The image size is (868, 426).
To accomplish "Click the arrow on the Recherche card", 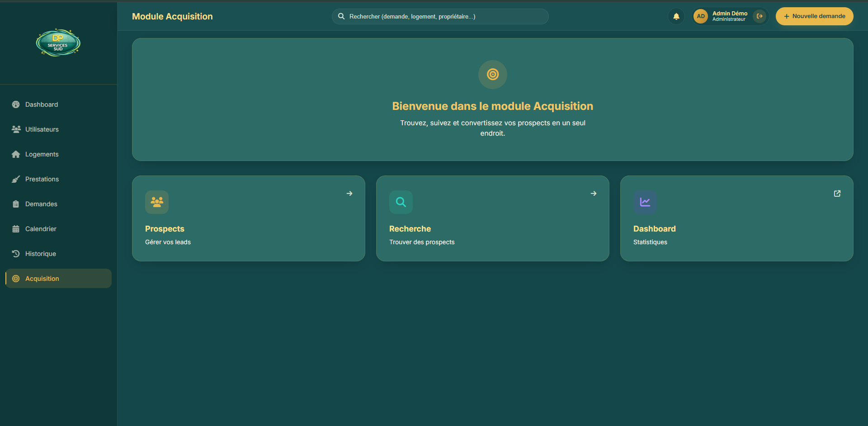I will pyautogui.click(x=594, y=194).
